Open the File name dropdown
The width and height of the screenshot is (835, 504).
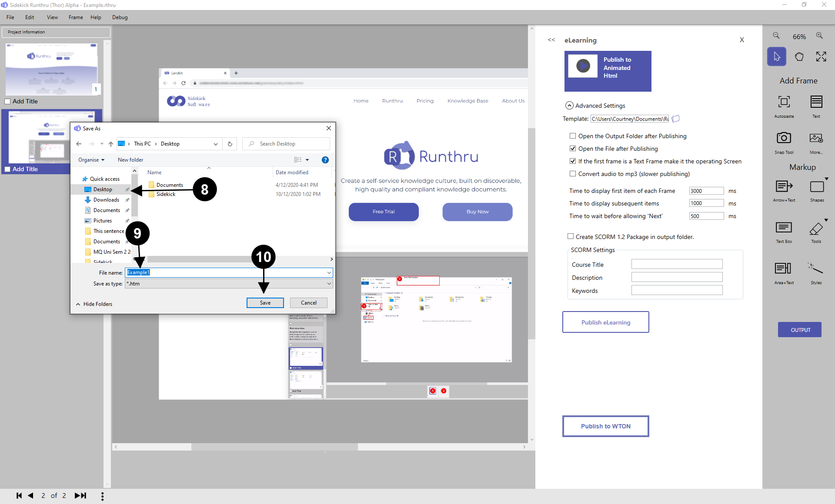coord(329,272)
